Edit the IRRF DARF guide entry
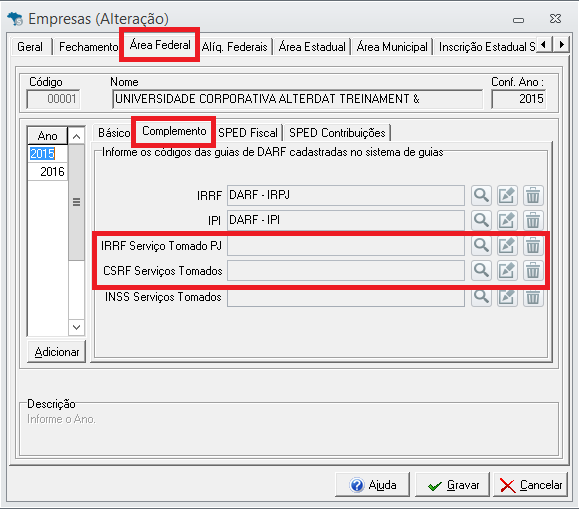Viewport: 579px width, 509px height. tap(507, 195)
